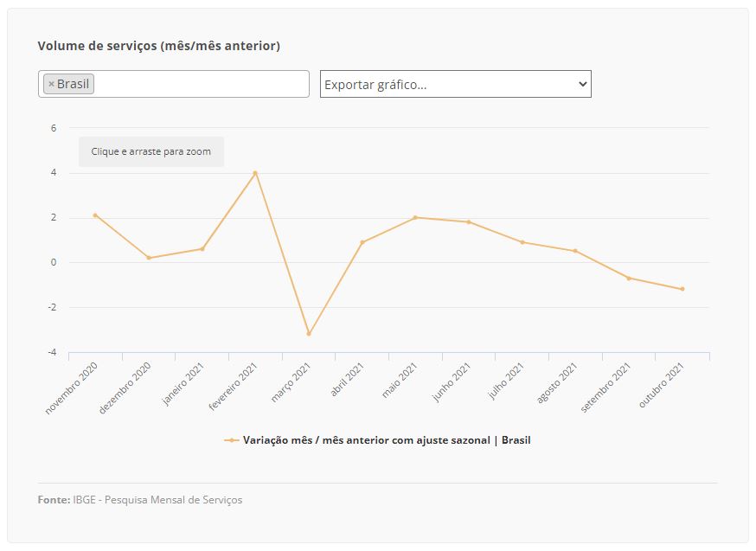Screen dimensions: 756x551
Task: Click the abril 2021 data point
Action: coord(362,242)
